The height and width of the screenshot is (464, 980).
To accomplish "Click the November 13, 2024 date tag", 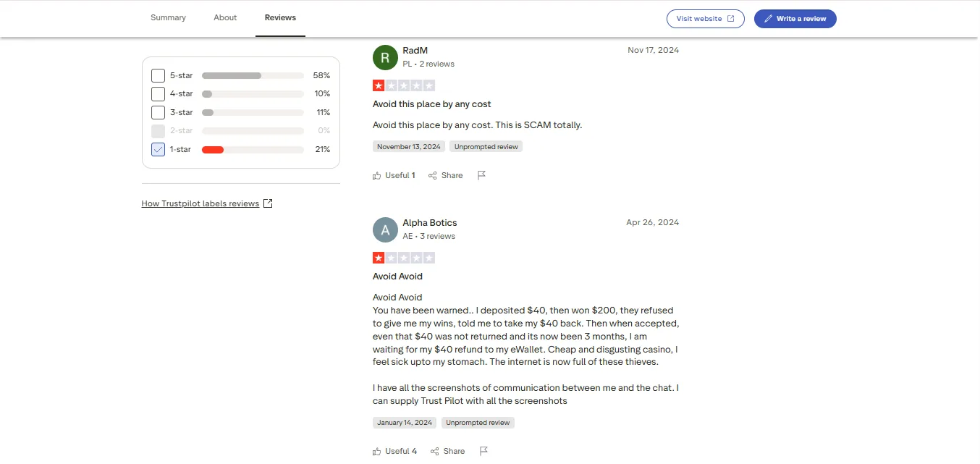I will pos(409,146).
